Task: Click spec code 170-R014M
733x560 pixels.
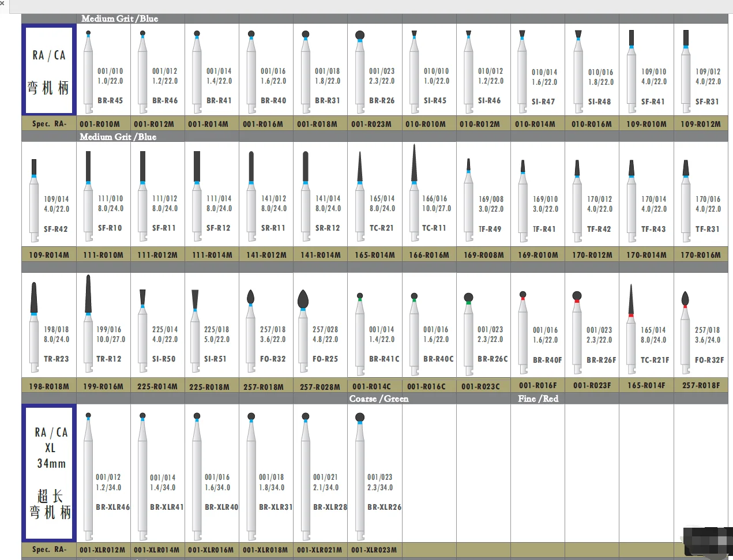Action: pyautogui.click(x=646, y=255)
